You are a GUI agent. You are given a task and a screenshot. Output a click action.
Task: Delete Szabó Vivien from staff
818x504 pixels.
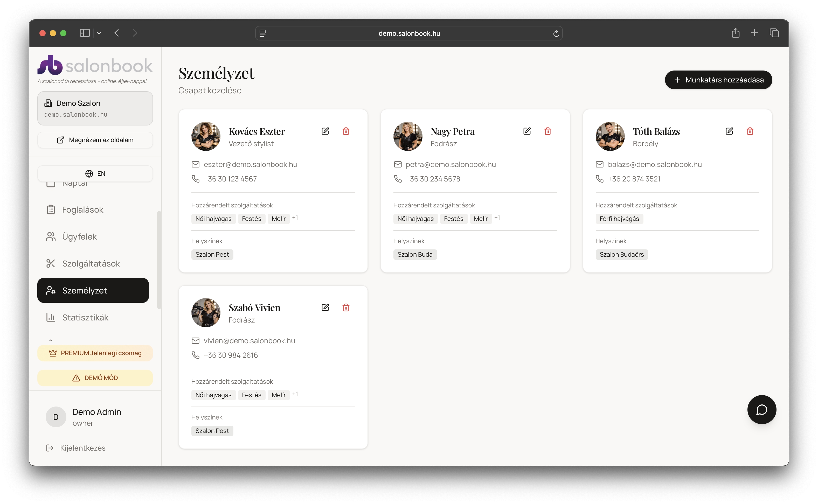pyautogui.click(x=346, y=307)
